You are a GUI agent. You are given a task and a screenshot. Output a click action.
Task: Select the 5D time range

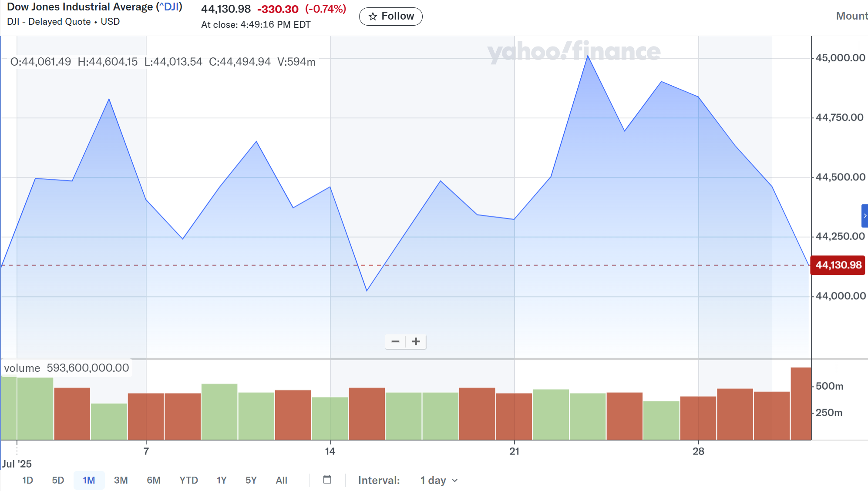click(58, 480)
